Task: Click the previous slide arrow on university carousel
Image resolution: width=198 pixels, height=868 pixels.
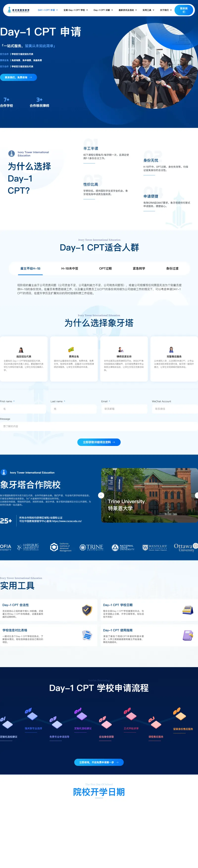Action: [x=101, y=495]
